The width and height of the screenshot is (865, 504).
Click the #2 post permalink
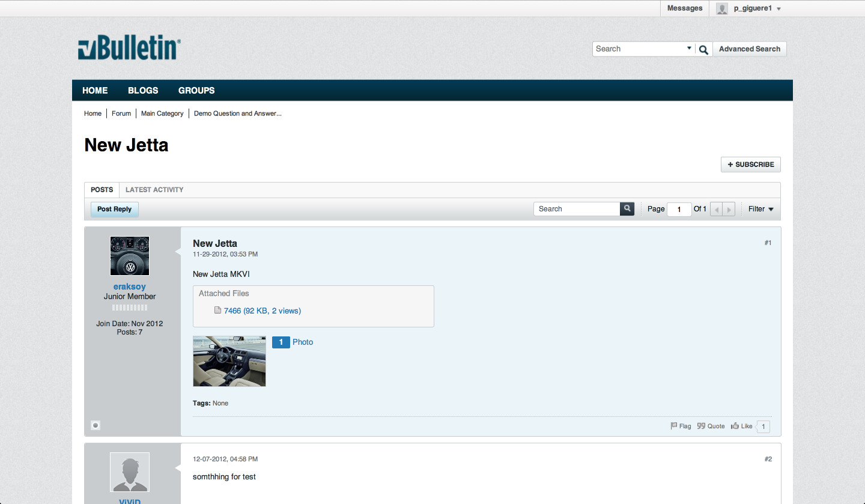coord(768,459)
